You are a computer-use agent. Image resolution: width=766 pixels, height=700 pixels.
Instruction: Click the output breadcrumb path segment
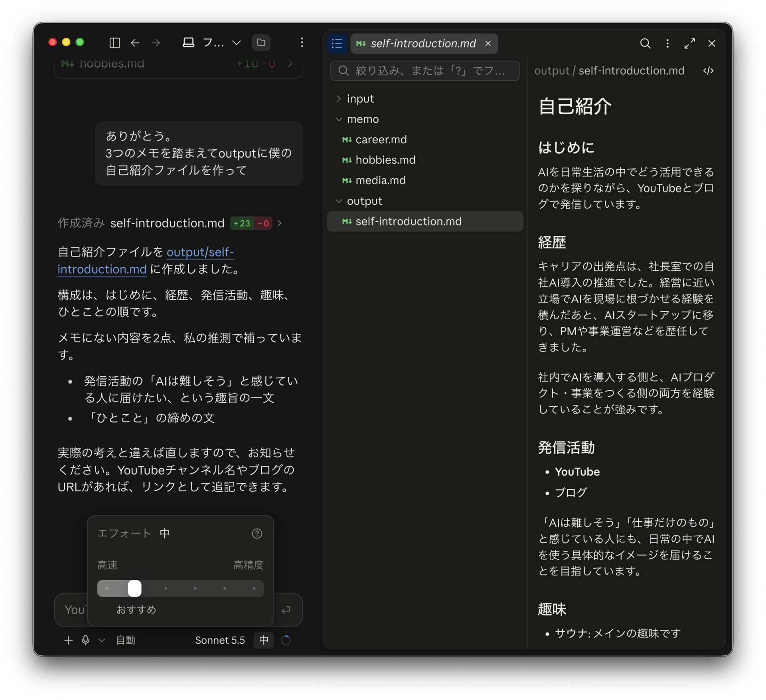(x=552, y=71)
